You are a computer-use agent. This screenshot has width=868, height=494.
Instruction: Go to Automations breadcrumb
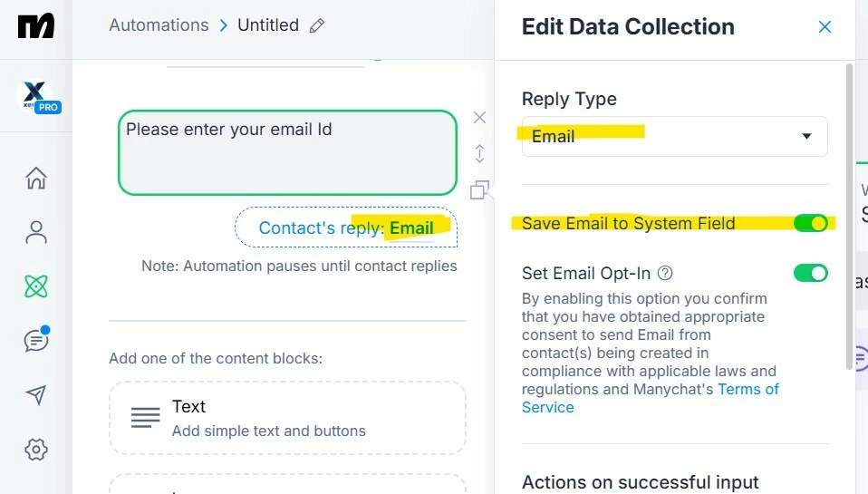(x=159, y=24)
